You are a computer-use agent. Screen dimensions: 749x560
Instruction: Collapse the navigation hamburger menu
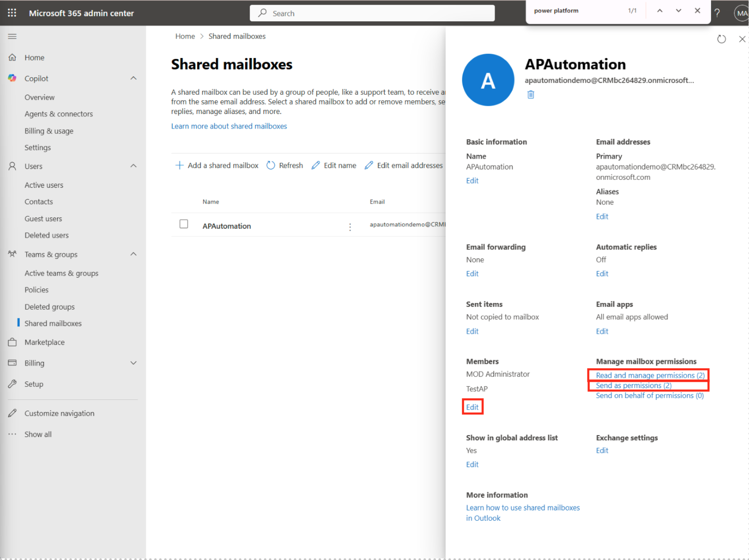[x=12, y=36]
